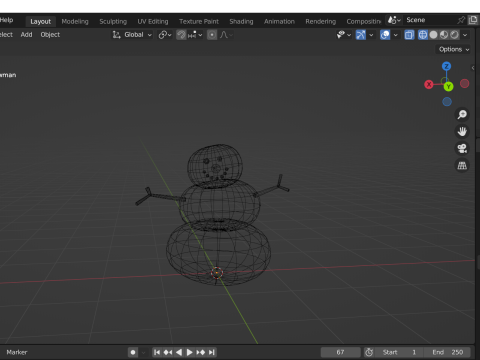Play the animation forward
The width and height of the screenshot is (480, 360).
pyautogui.click(x=189, y=352)
